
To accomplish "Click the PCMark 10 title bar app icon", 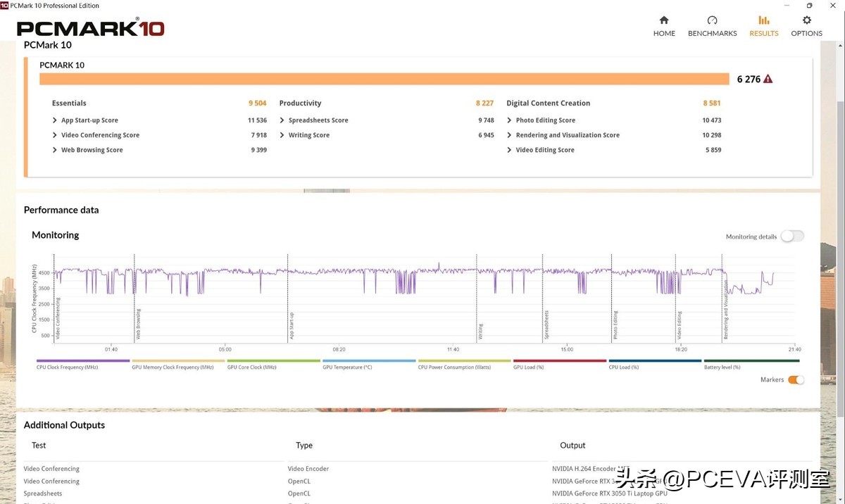I will pos(5,5).
